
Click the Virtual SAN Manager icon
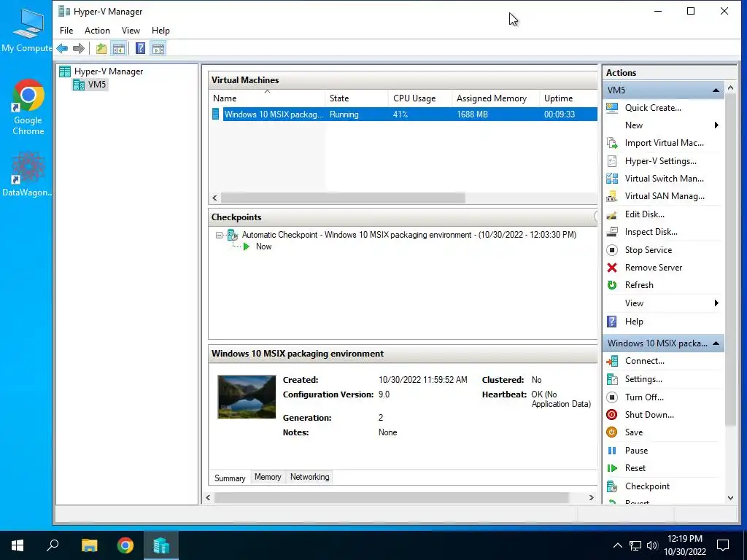coord(612,196)
